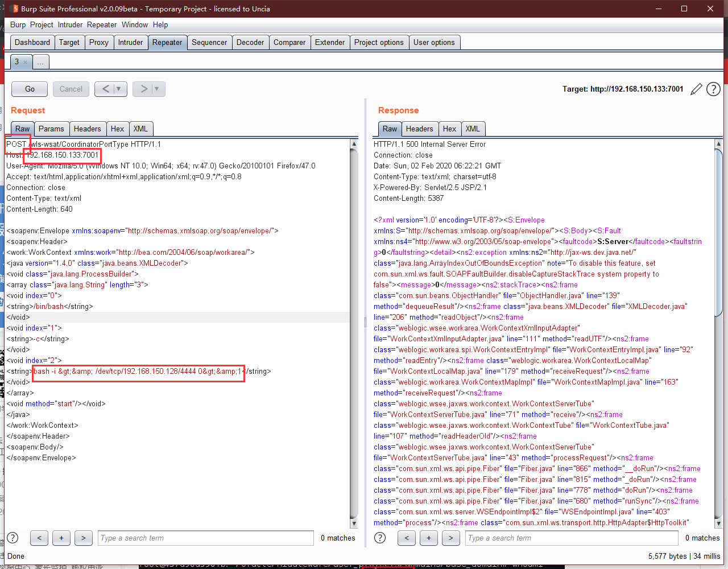
Task: Open Repeater help question mark icon
Action: click(713, 89)
